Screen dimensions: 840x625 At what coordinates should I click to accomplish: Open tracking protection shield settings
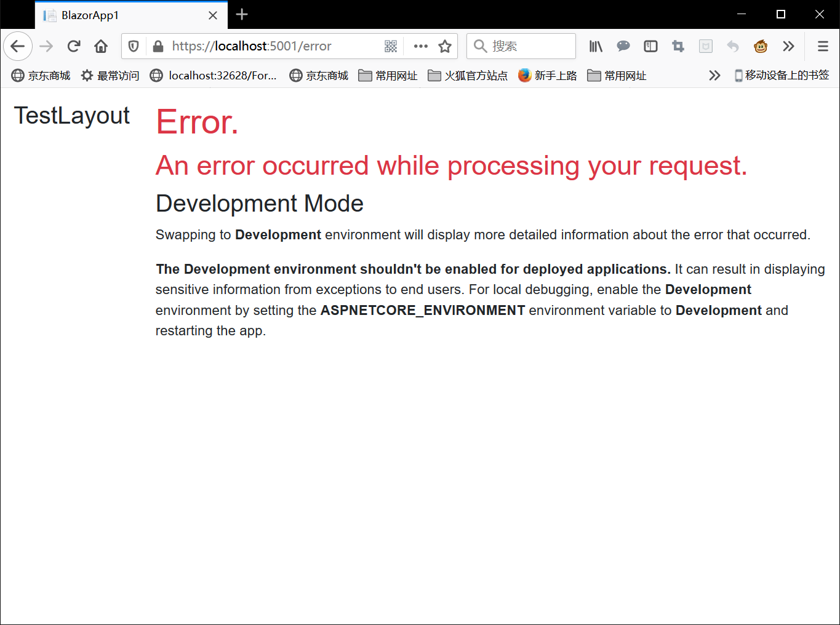coord(133,46)
